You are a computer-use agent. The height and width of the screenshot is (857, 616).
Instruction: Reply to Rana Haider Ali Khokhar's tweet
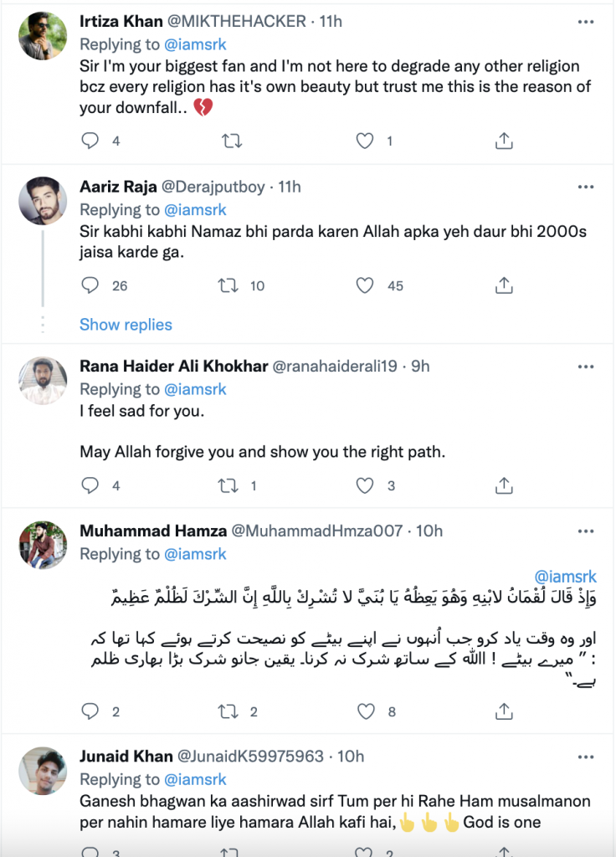pyautogui.click(x=90, y=485)
